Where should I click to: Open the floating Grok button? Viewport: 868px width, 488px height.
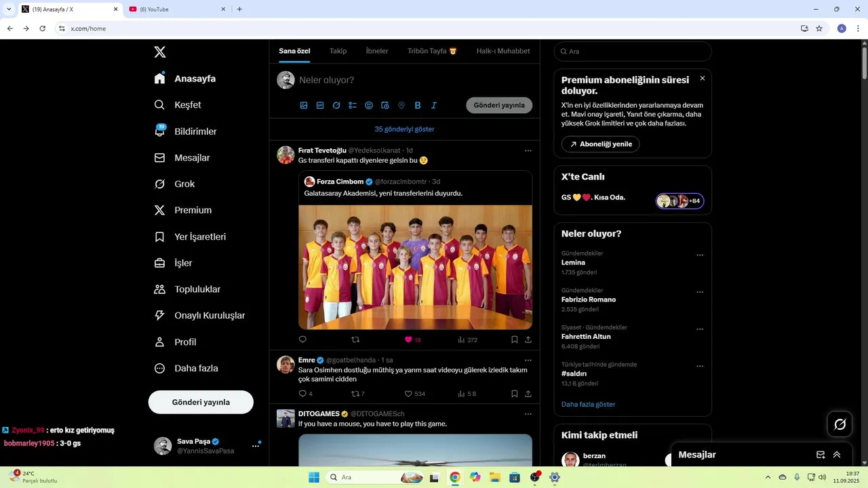click(840, 424)
